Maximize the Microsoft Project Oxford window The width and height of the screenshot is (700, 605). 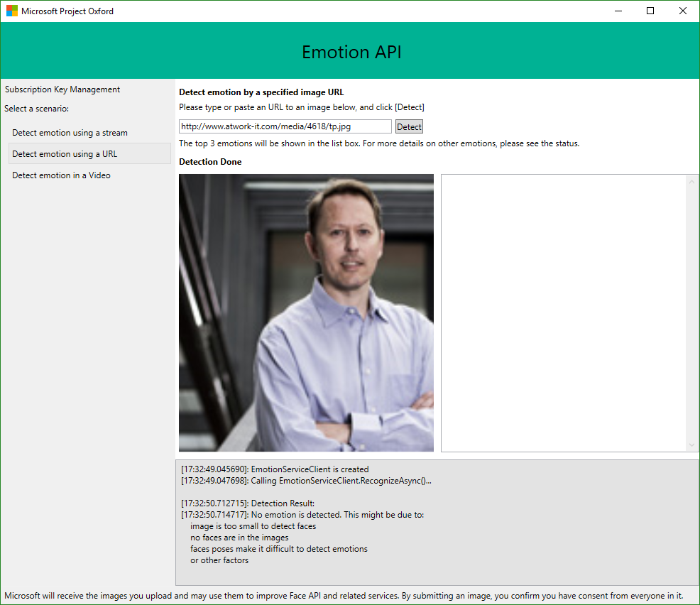[650, 11]
